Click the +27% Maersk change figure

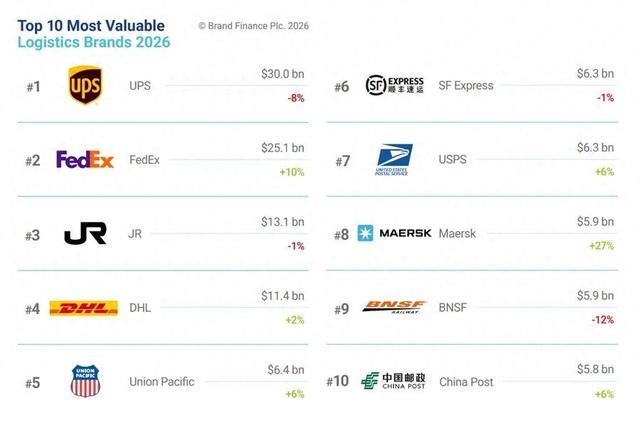coord(602,246)
